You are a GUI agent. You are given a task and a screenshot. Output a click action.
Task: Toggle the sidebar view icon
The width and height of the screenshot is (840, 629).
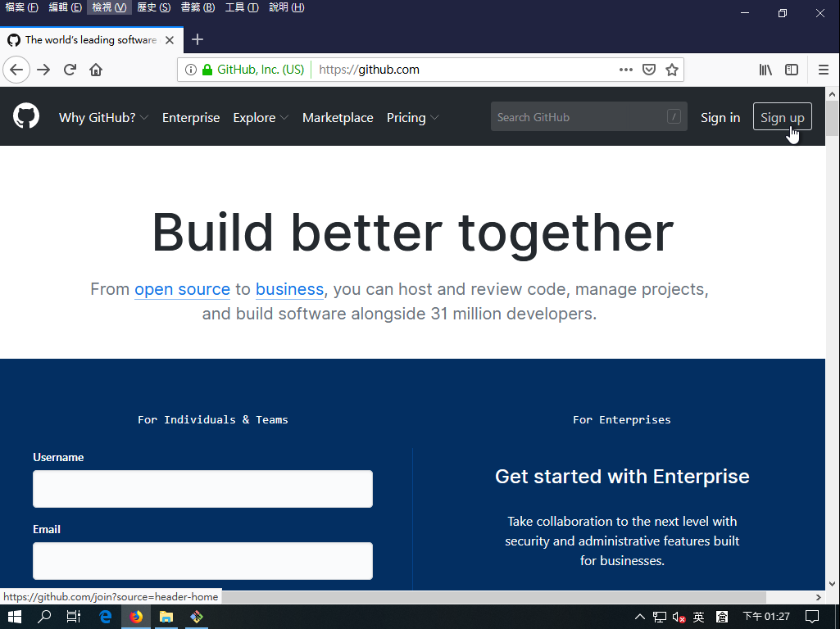click(x=792, y=70)
